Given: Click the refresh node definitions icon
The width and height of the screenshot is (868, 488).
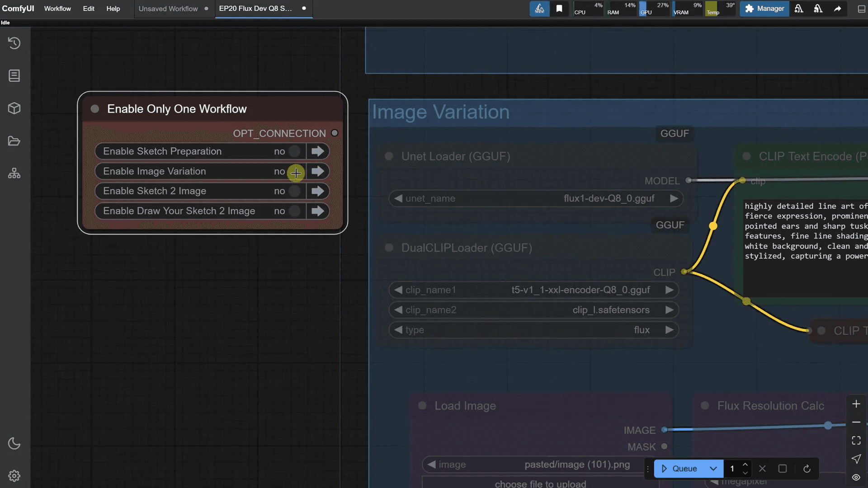Looking at the screenshot, I should point(807,469).
